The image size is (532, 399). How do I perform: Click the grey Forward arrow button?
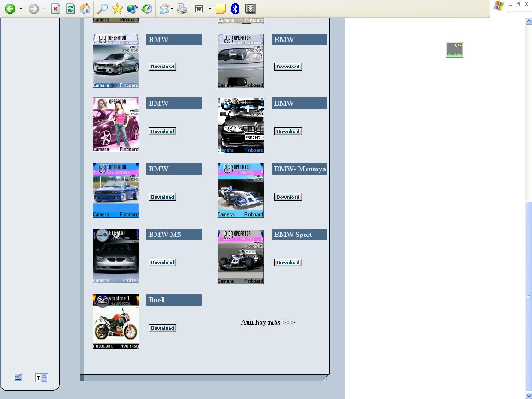(34, 8)
